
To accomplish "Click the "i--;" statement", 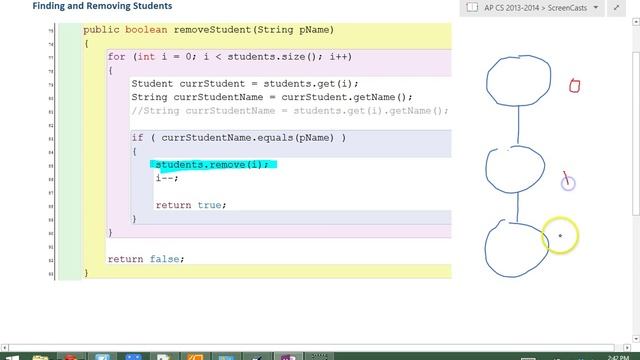I will [x=167, y=178].
